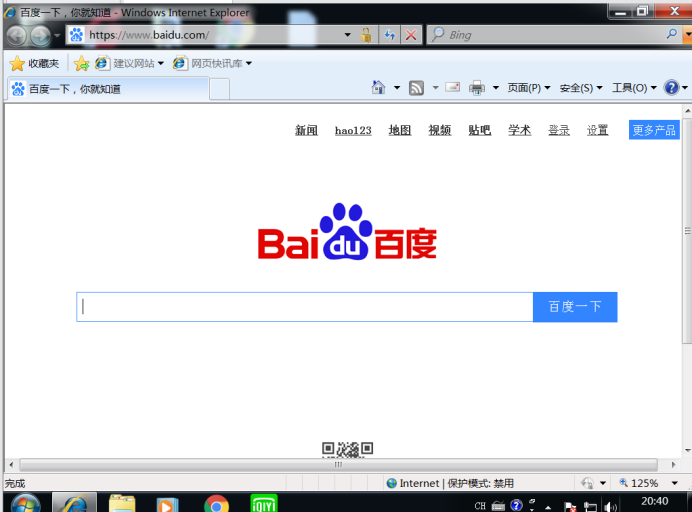The height and width of the screenshot is (512, 692).
Task: Open the iQIYI taskbar icon
Action: click(x=264, y=504)
